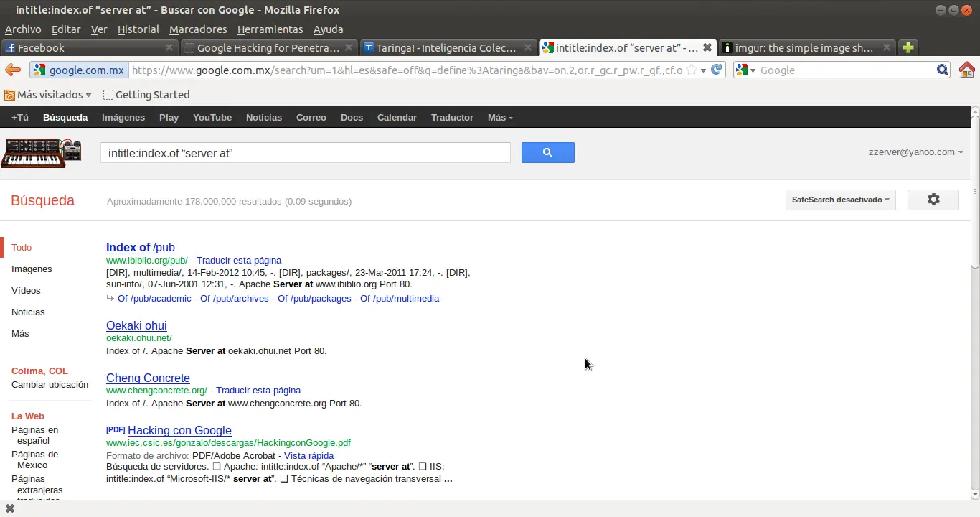Open the Index of /pub result
This screenshot has width=980, height=517.
(x=141, y=247)
